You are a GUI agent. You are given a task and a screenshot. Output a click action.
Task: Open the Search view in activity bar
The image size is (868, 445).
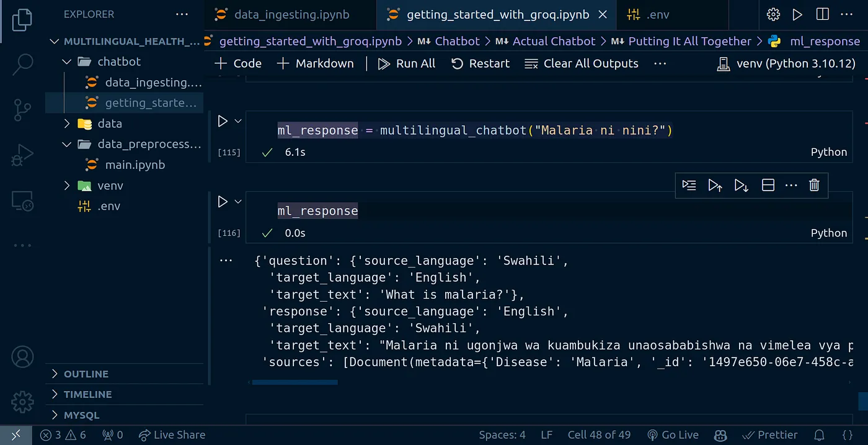(22, 63)
